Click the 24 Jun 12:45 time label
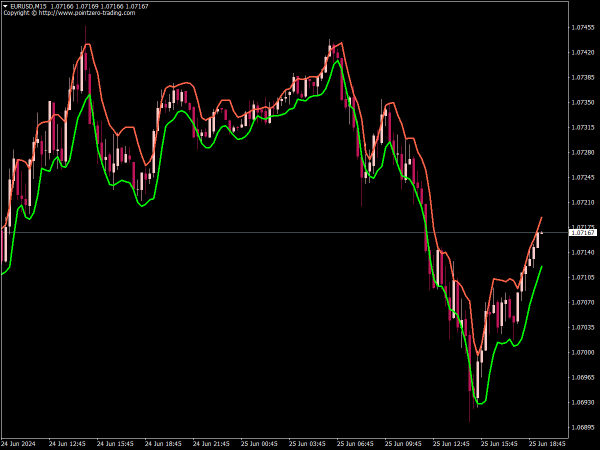600x450 pixels. (x=67, y=444)
